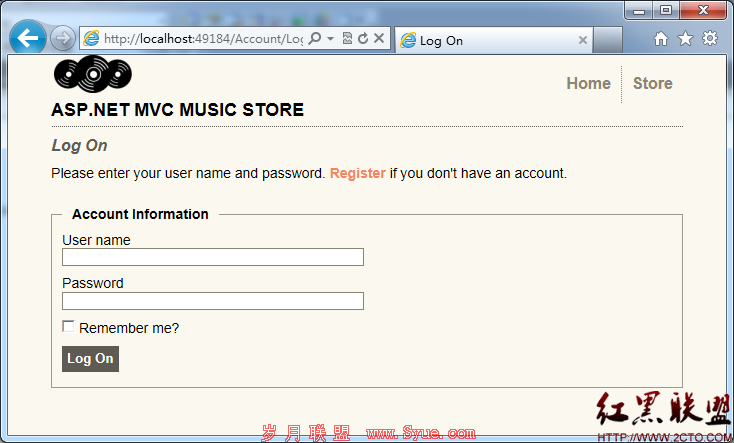Open the Home navigation link

click(588, 83)
